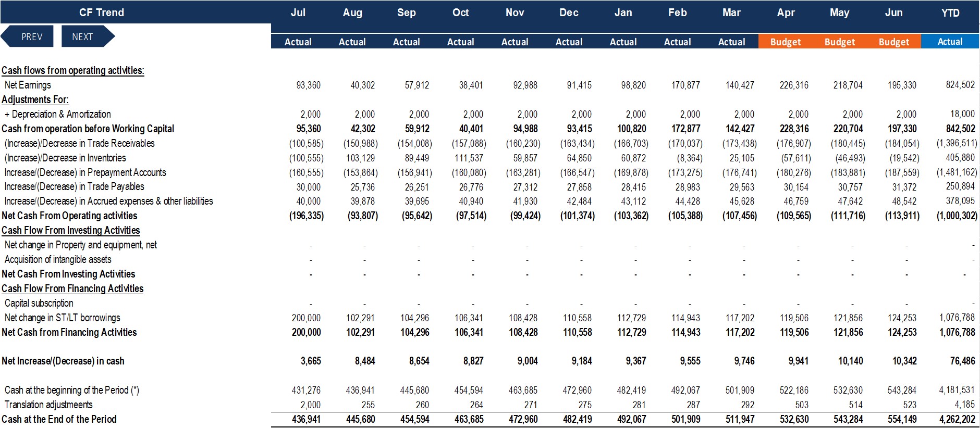Click the Actual label under Jul
Viewport: 980px width, 428px height.
(298, 42)
